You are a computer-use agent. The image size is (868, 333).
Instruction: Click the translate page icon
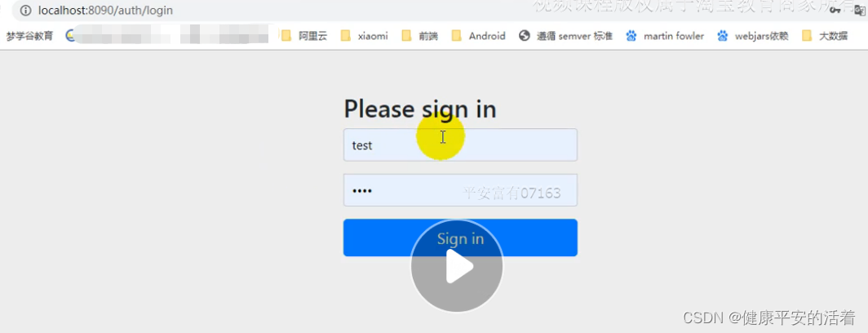[860, 10]
